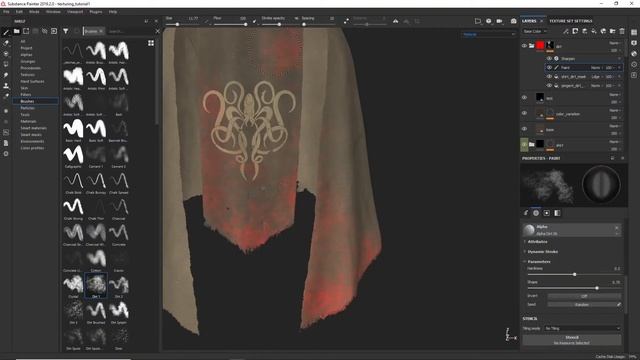
Task: Open shirt_dirt_mask blend mode dropdown
Action: tap(596, 77)
